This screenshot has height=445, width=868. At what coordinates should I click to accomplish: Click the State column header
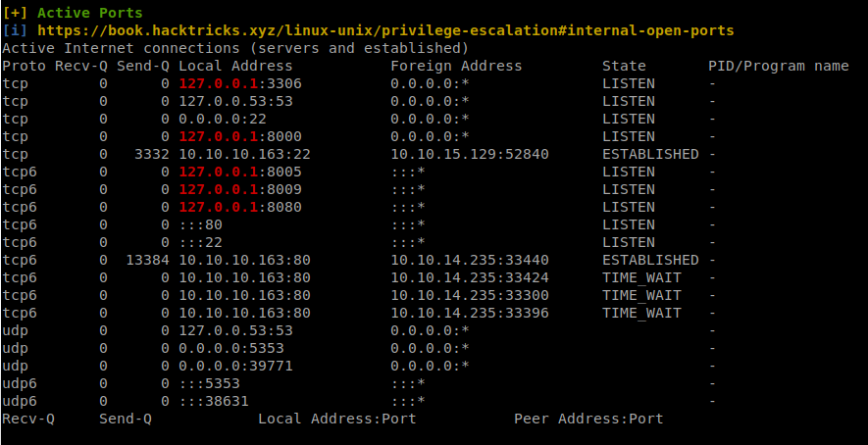pos(624,66)
